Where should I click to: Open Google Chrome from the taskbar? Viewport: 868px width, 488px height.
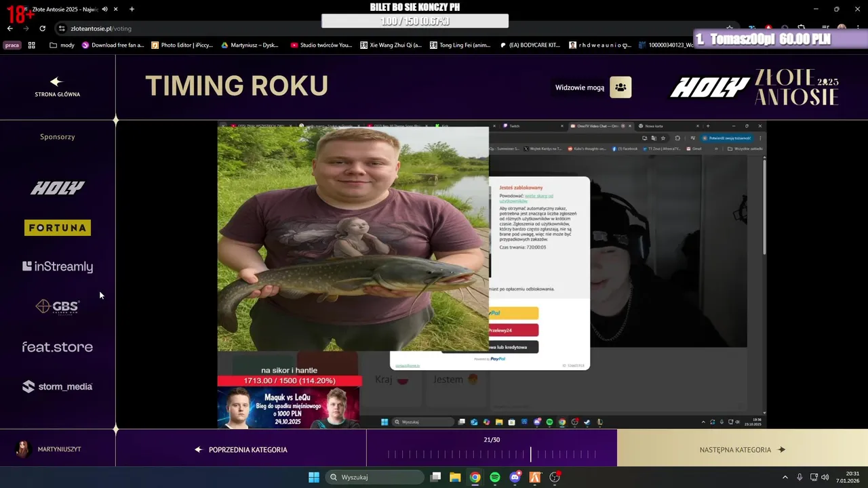click(x=475, y=477)
